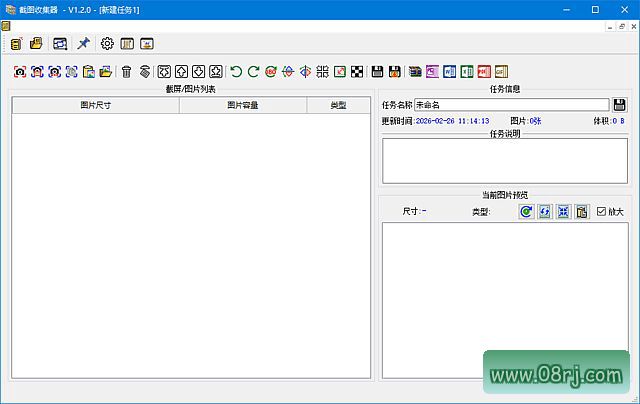Click the 图片容量 column header
The image size is (640, 404).
242,105
